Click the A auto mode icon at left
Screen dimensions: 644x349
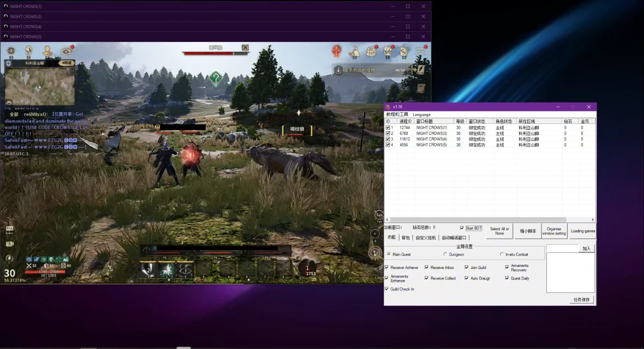point(10,244)
